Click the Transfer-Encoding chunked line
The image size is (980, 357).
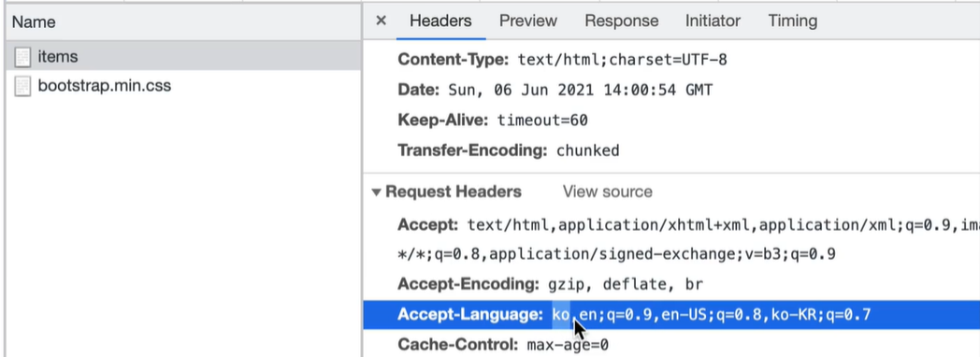[508, 150]
